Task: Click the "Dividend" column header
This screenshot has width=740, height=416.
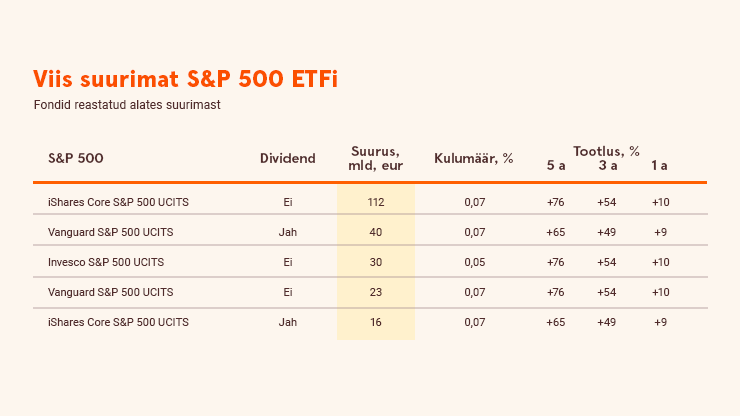Action: click(x=287, y=158)
